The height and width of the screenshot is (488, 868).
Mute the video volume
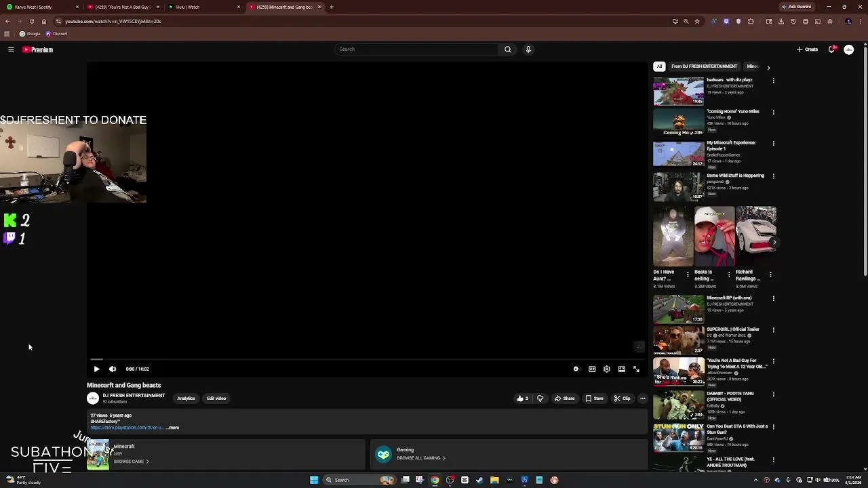pyautogui.click(x=113, y=369)
